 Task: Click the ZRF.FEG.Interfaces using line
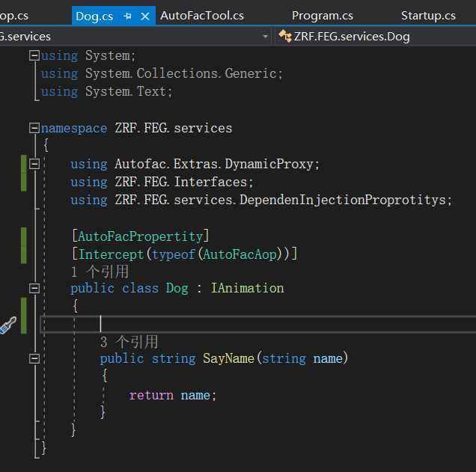(162, 182)
